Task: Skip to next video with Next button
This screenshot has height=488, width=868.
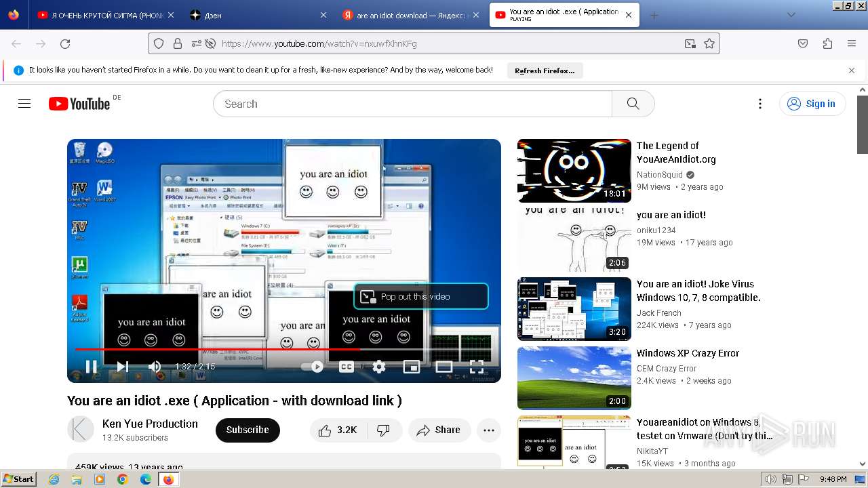Action: (123, 367)
